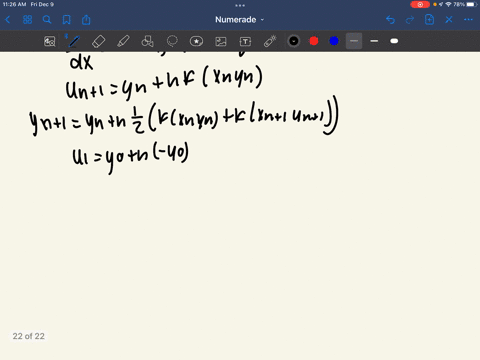Open the thumbnail grid view
The height and width of the screenshot is (360, 480).
coord(27,20)
